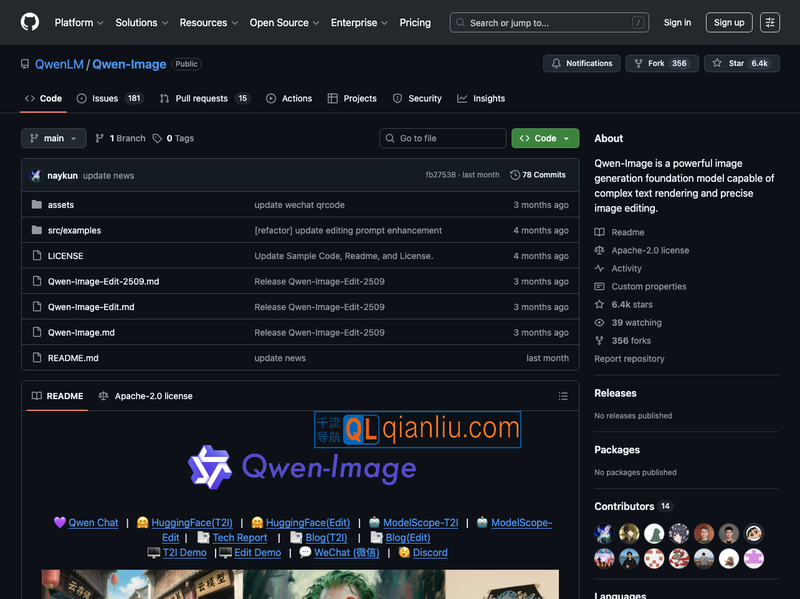Expand the Open Source menu
This screenshot has height=599, width=800.
(284, 22)
